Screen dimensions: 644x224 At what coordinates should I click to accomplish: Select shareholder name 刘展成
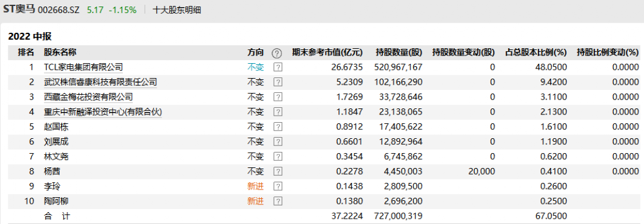click(56, 142)
